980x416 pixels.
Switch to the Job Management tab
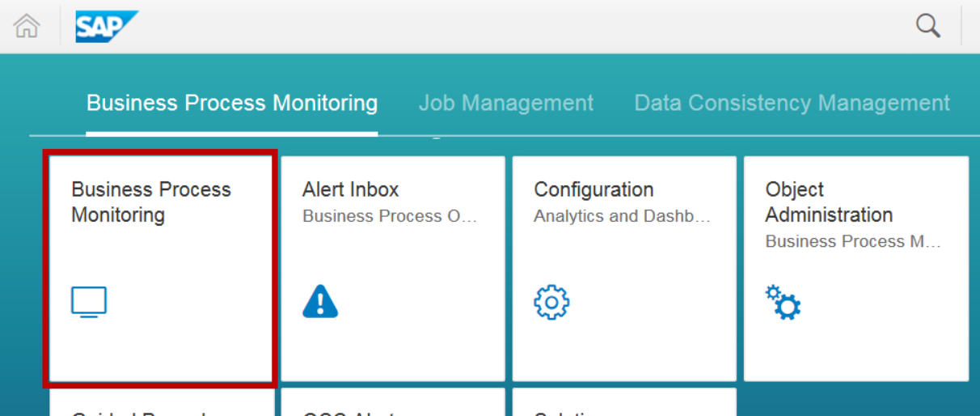[x=505, y=104]
